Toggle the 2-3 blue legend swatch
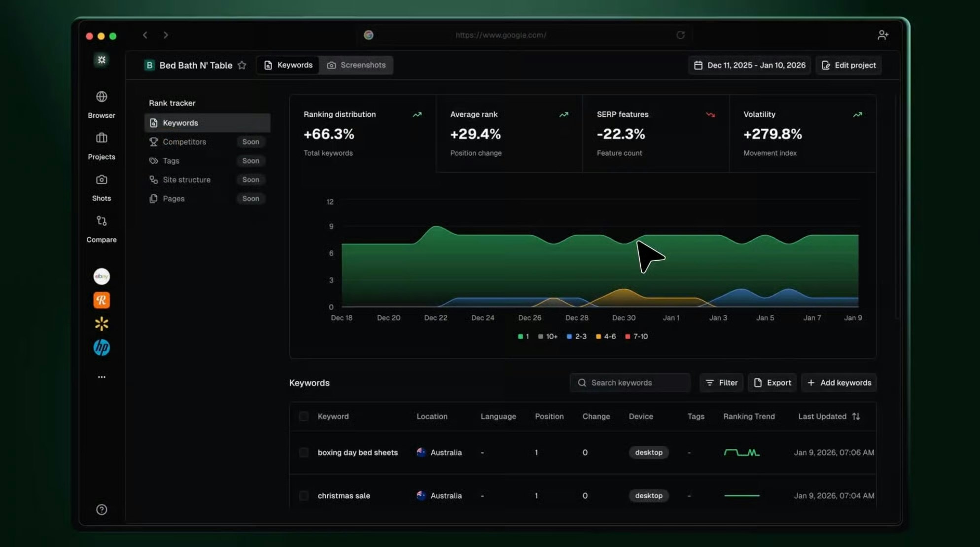The image size is (980, 547). [x=569, y=337]
